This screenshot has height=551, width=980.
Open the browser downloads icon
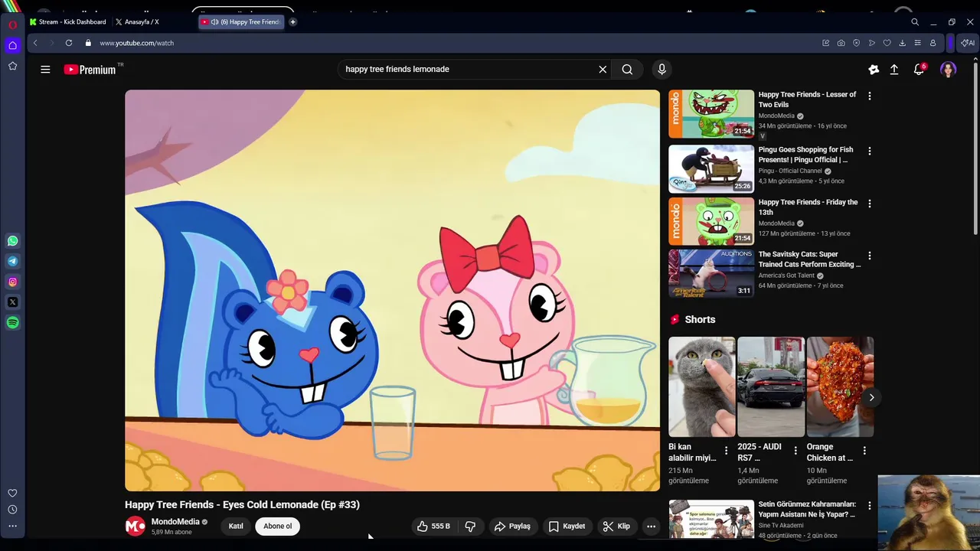pyautogui.click(x=902, y=43)
